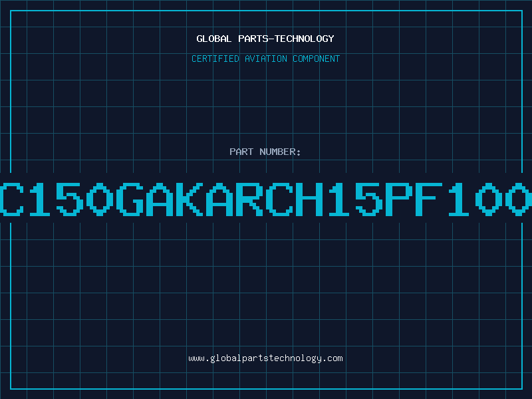
Task: Click the 'CERTIFIED AVIATION COMPONENT' subtitle
Action: (265, 59)
